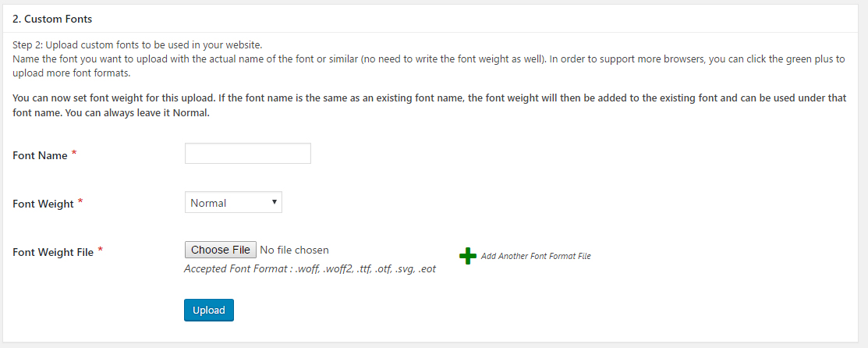
Task: Click the Font Name label
Action: point(41,155)
